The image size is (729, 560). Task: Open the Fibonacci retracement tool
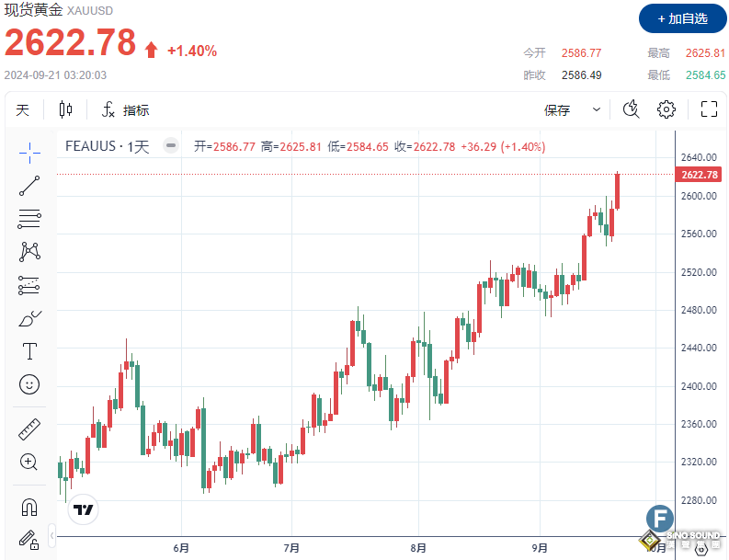[x=29, y=218]
